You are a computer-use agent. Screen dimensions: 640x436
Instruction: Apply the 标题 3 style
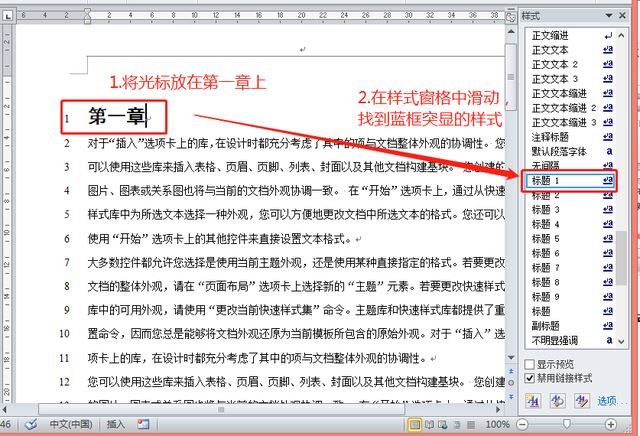click(570, 210)
